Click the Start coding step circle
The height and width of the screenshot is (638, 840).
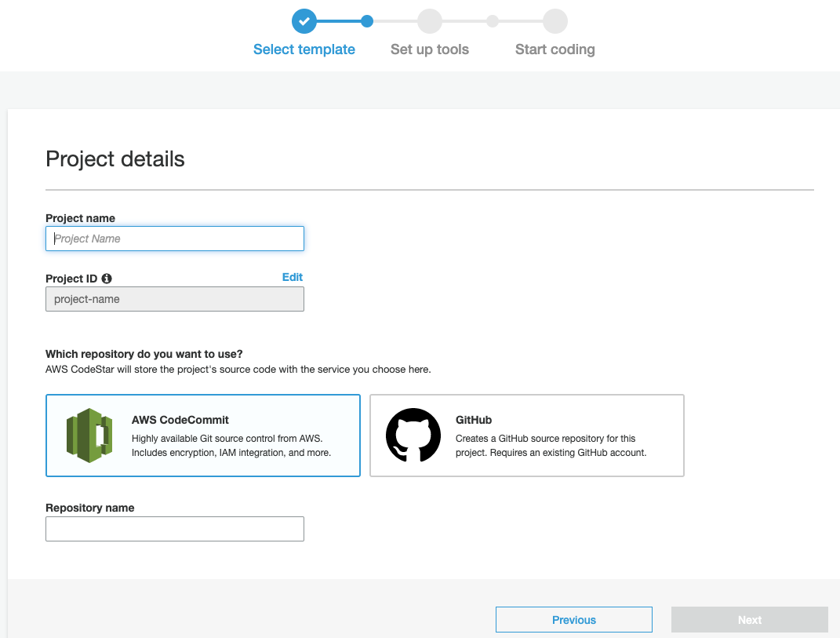click(555, 21)
